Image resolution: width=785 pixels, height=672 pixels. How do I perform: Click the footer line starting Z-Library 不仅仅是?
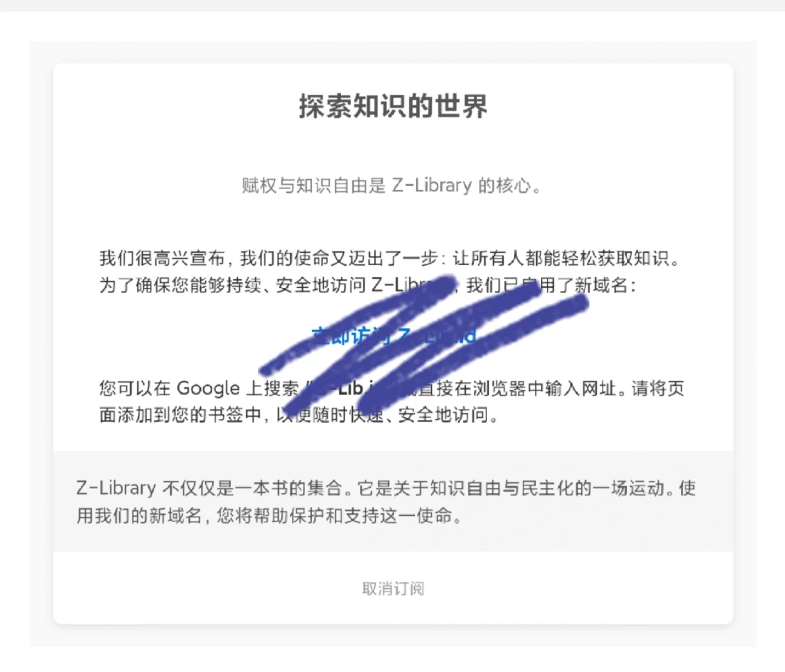coord(386,488)
